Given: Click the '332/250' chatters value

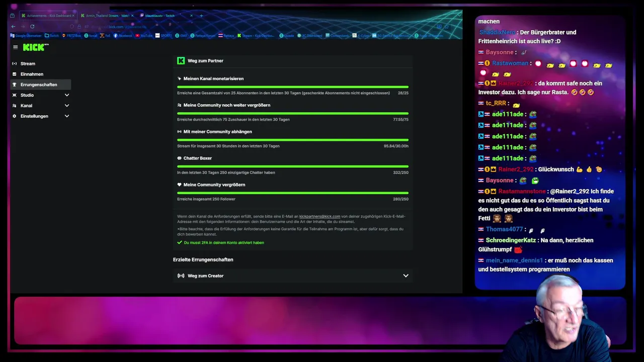Looking at the screenshot, I should [x=400, y=172].
